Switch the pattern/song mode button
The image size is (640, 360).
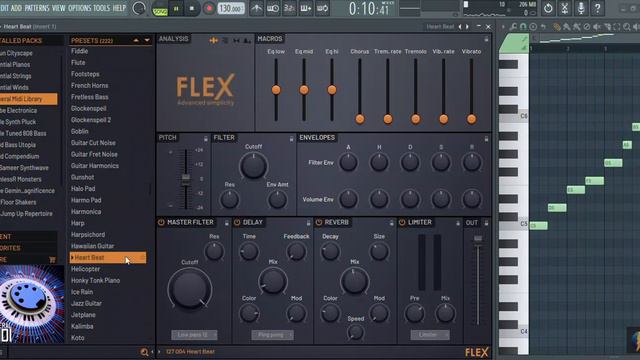tap(160, 9)
